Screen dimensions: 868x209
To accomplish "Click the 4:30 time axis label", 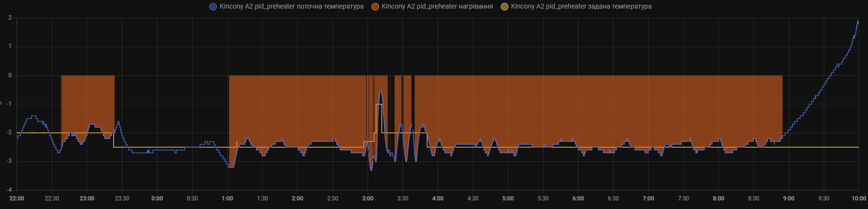I will coord(473,199).
